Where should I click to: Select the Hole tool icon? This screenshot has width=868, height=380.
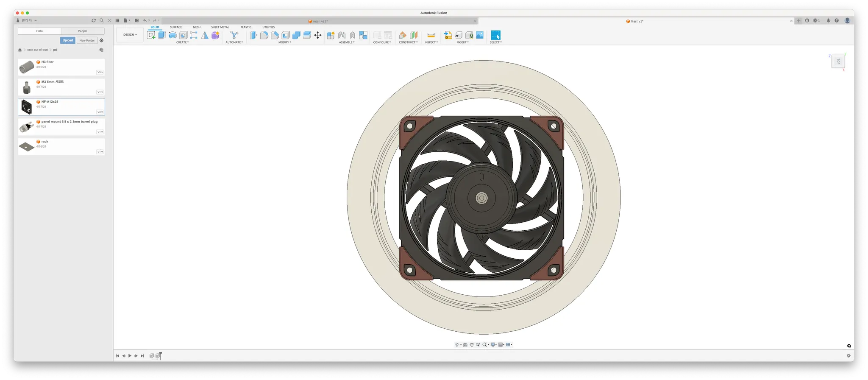click(183, 35)
